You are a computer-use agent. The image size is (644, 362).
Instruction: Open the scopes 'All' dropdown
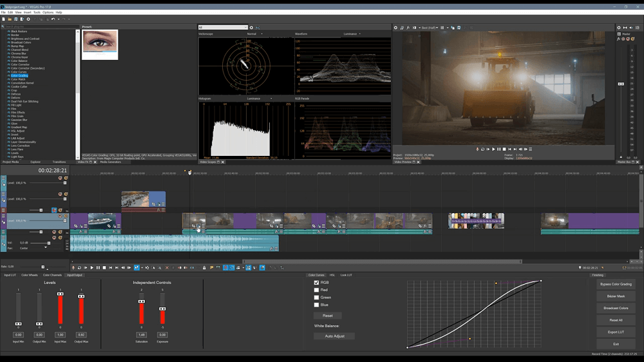click(x=223, y=28)
